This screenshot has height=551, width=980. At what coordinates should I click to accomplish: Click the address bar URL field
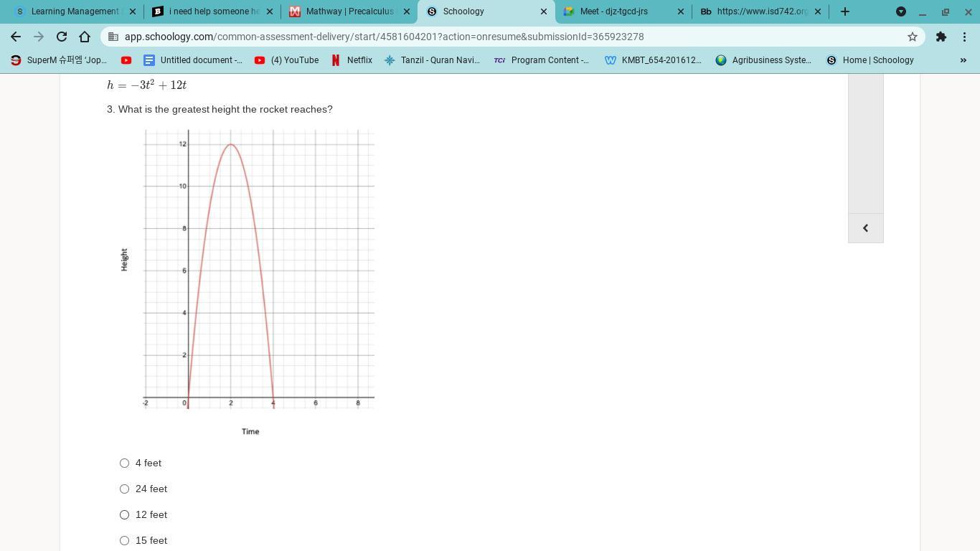tap(513, 37)
